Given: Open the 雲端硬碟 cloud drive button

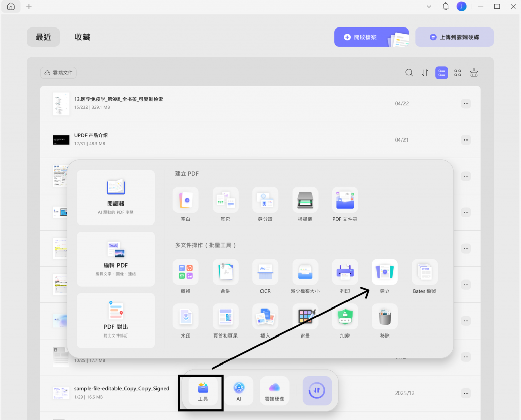Looking at the screenshot, I should [274, 391].
